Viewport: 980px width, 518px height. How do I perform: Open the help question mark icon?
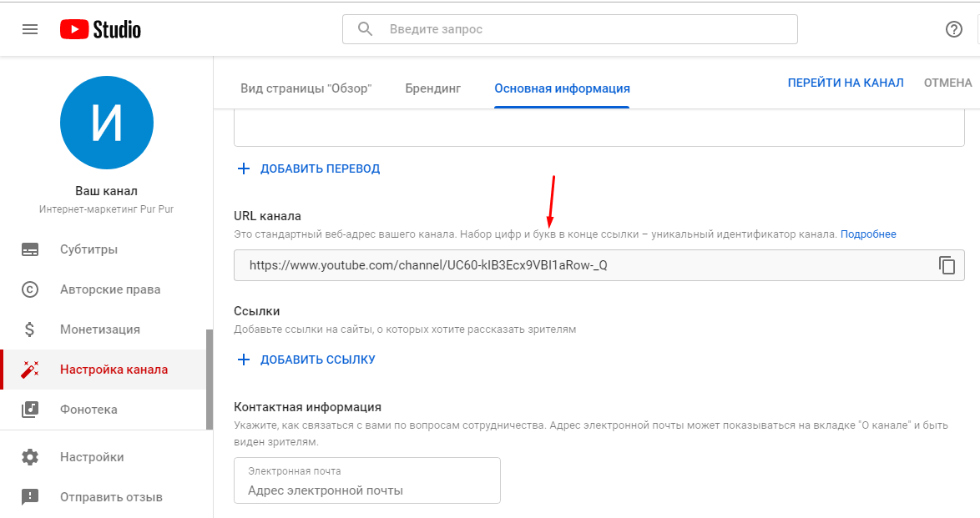click(954, 29)
